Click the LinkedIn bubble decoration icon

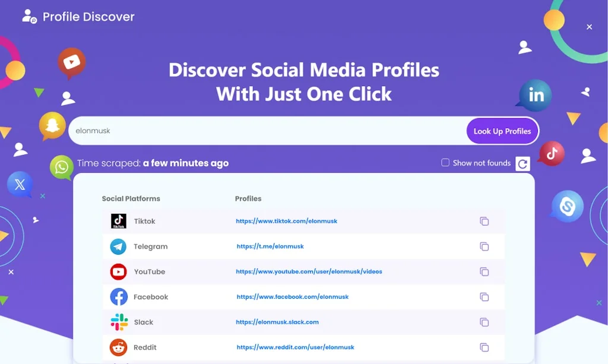point(534,94)
